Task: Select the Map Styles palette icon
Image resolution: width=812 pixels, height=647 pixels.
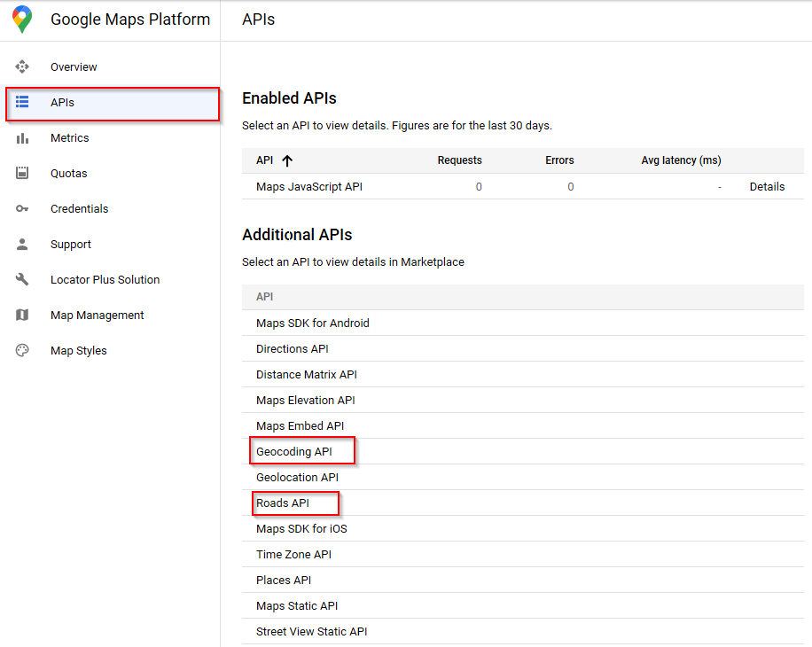Action: click(21, 350)
